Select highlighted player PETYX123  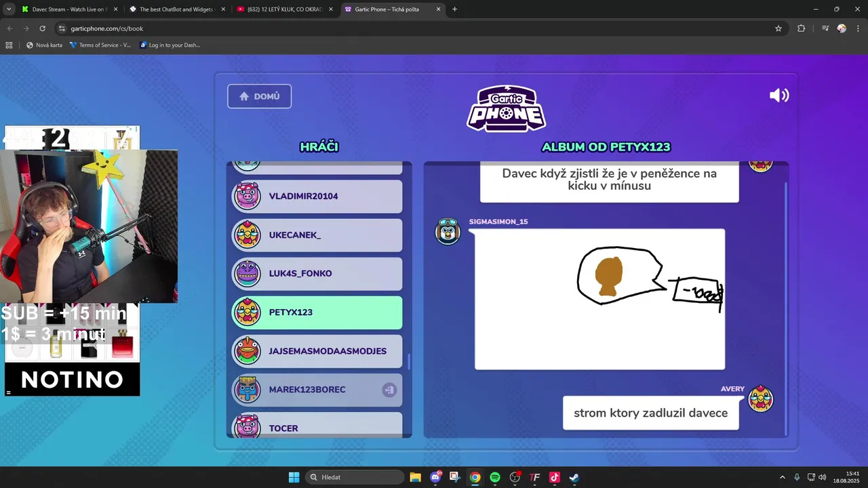coord(317,312)
